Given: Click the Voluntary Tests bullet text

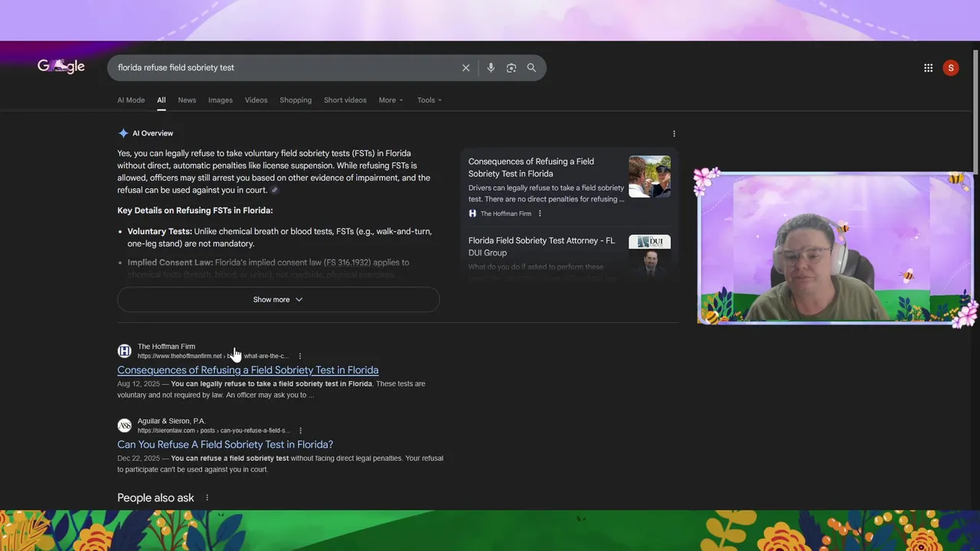Looking at the screenshot, I should 279,237.
